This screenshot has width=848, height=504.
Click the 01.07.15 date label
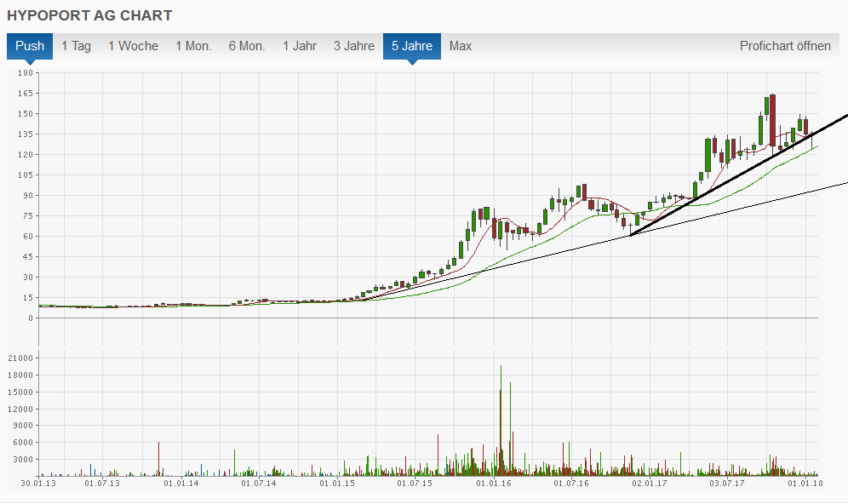[415, 483]
